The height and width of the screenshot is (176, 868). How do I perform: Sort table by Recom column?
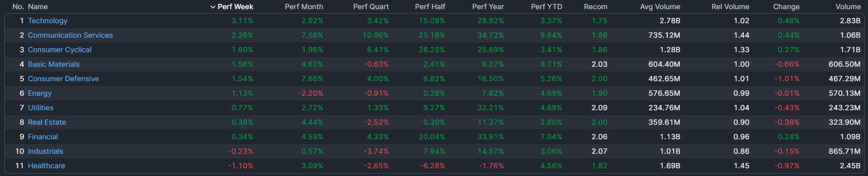[596, 7]
